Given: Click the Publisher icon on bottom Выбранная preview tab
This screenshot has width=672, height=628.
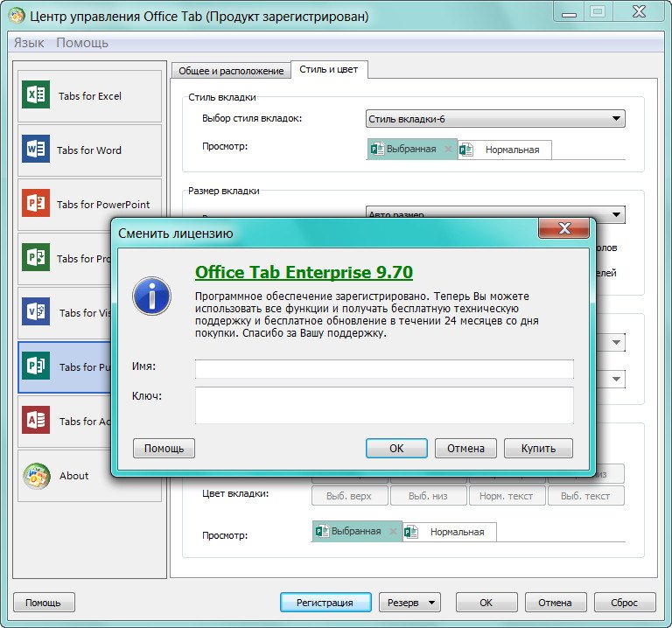Looking at the screenshot, I should (322, 531).
